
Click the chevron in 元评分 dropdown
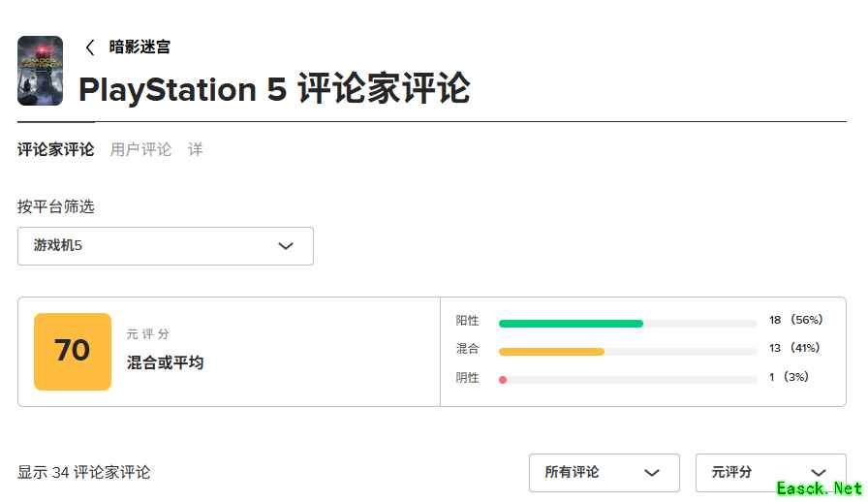click(x=819, y=473)
